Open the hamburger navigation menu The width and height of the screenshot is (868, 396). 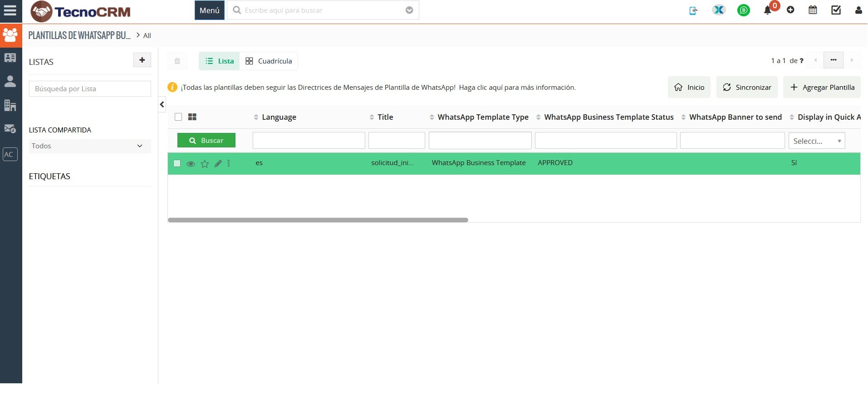click(10, 10)
